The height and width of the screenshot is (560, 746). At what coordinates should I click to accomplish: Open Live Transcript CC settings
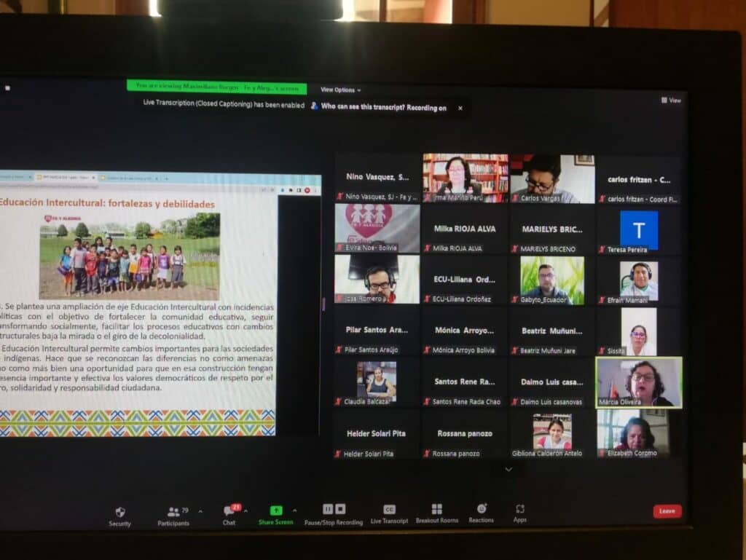(389, 514)
